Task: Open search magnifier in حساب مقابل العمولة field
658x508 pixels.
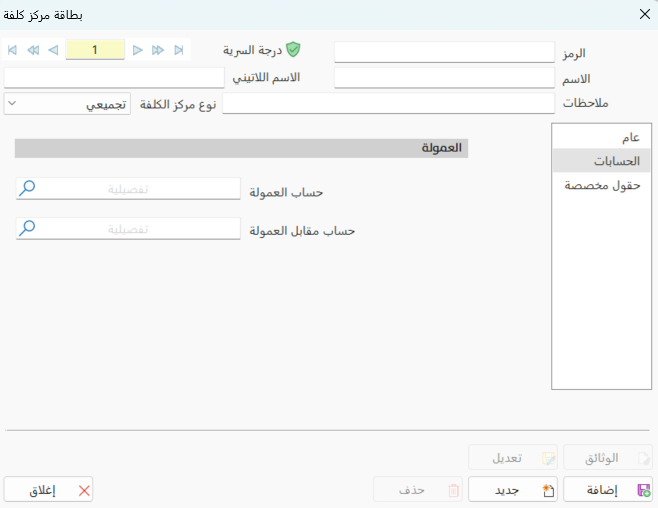Action: coord(28,229)
